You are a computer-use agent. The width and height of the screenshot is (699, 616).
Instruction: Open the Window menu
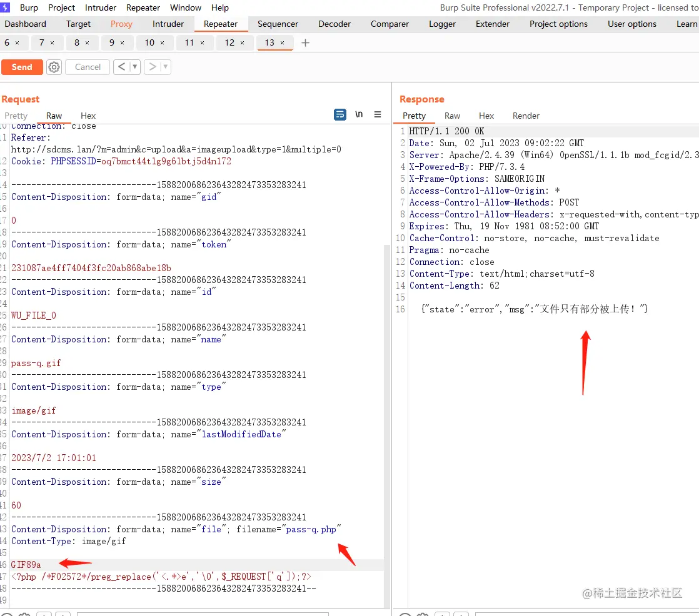186,7
